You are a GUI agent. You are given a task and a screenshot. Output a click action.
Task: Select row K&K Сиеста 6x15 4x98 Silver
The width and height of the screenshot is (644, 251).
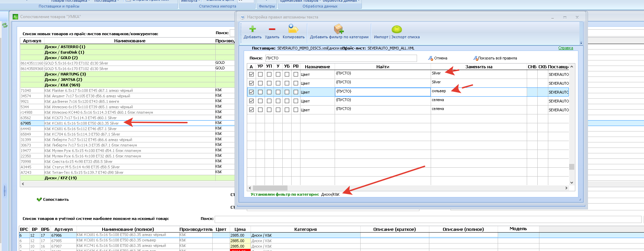(x=127, y=162)
